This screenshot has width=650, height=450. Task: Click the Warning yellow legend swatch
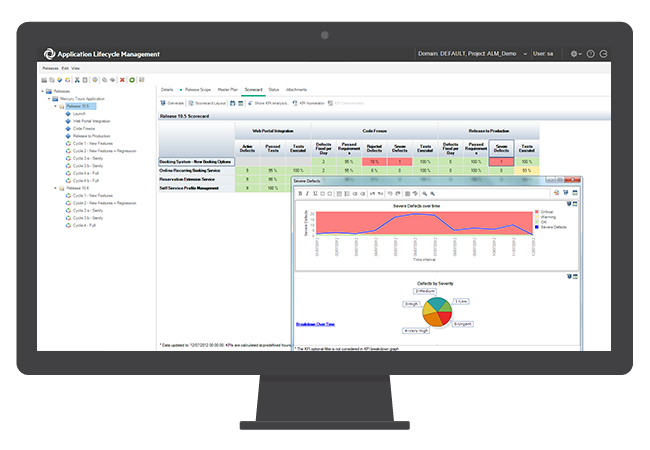536,217
